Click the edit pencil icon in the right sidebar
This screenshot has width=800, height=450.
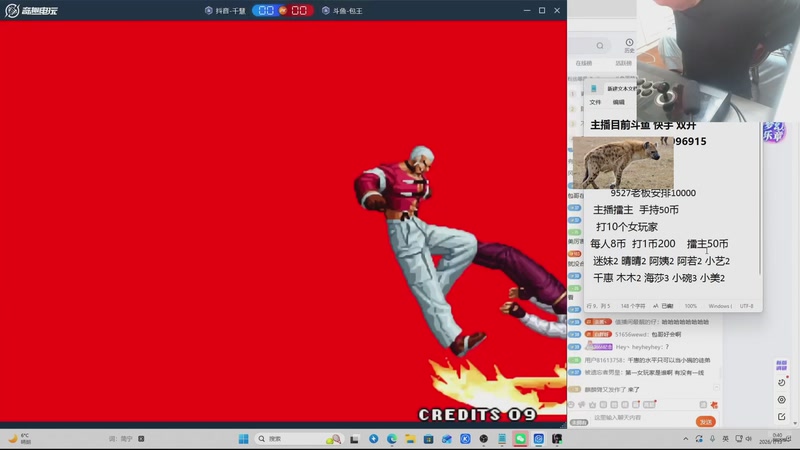(x=782, y=417)
